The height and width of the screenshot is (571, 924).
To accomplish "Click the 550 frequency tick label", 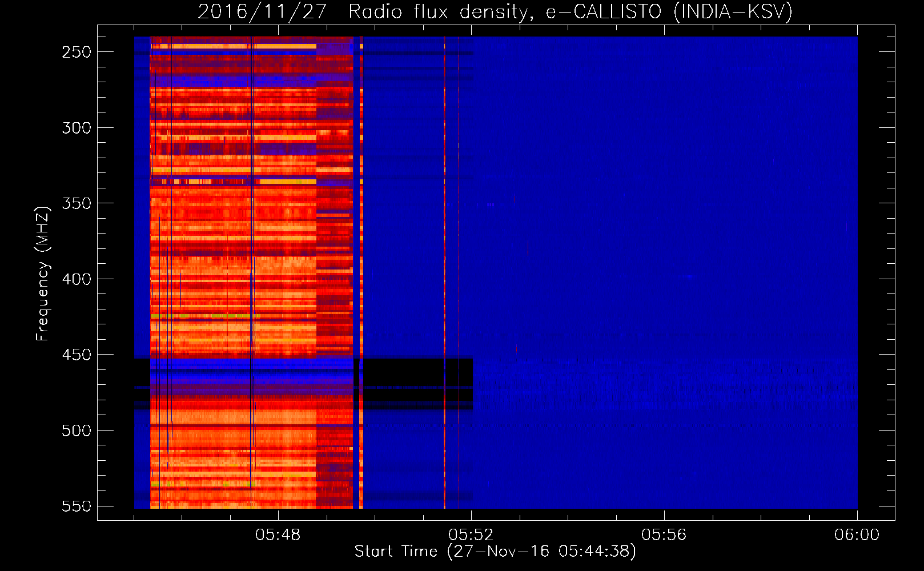I will pos(77,506).
